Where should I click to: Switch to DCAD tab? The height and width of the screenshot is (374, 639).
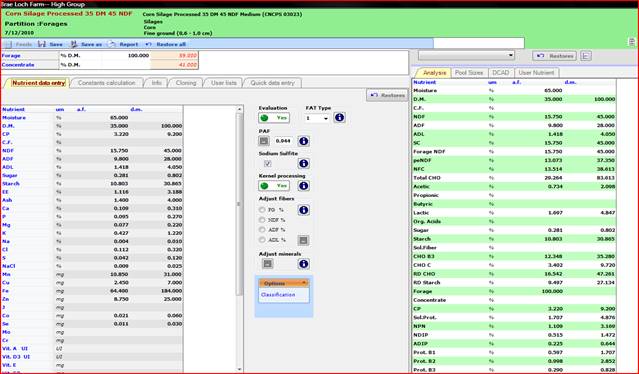click(x=500, y=73)
